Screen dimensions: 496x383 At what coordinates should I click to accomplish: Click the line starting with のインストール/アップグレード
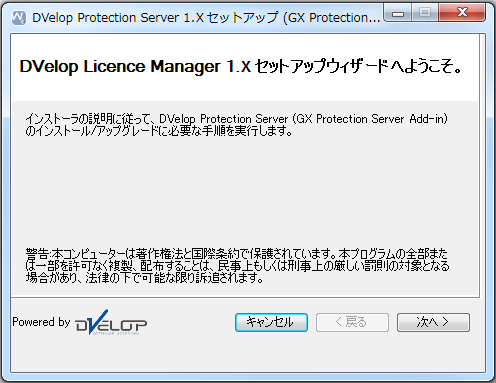(159, 131)
